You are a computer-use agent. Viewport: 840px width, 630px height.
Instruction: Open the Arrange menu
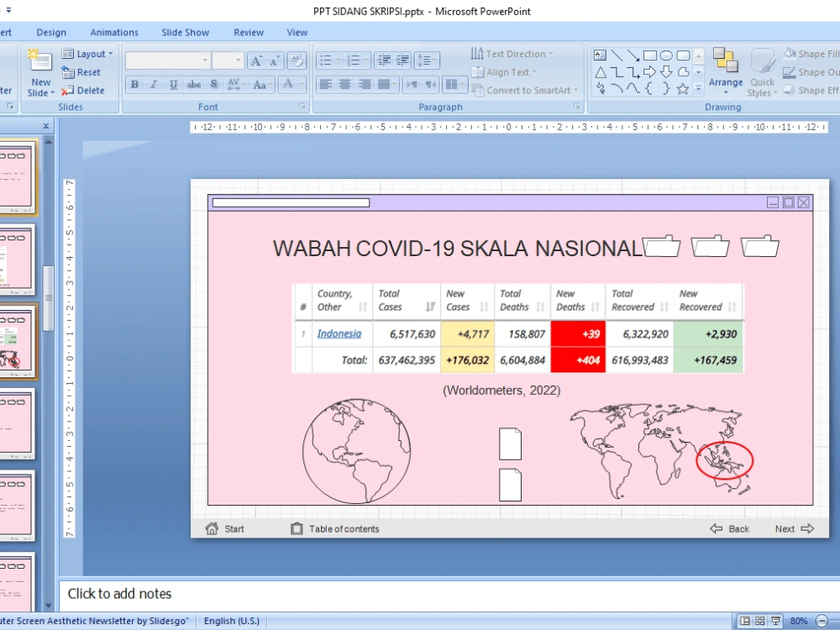point(726,71)
